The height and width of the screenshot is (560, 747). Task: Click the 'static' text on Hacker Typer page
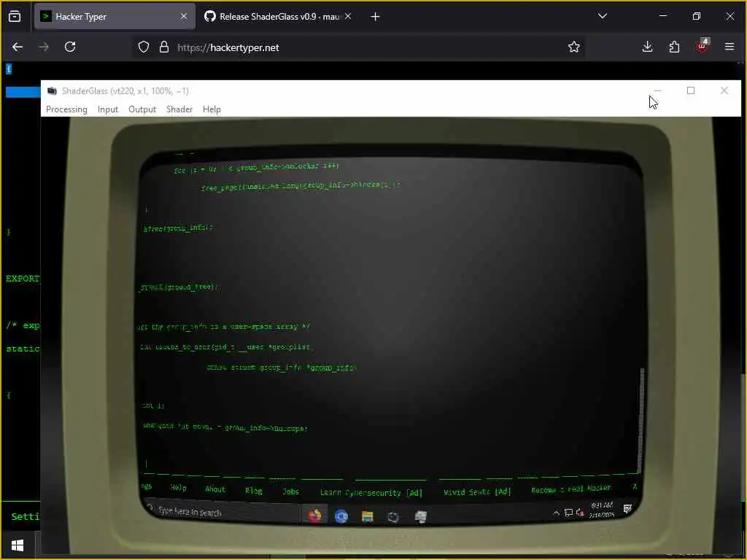pyautogui.click(x=23, y=349)
